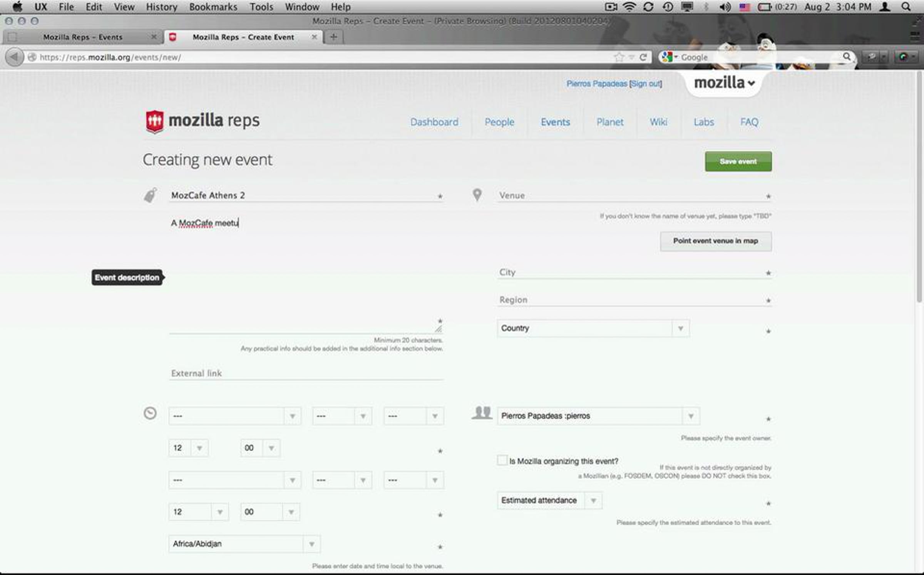Image resolution: width=924 pixels, height=575 pixels.
Task: Click the Mozilla Reps shield logo
Action: (155, 121)
